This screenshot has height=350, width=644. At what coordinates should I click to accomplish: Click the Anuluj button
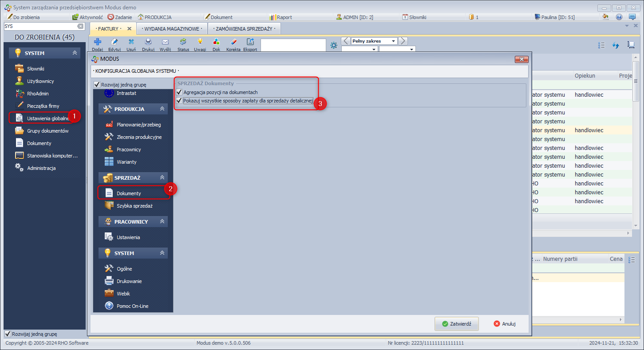click(x=504, y=324)
